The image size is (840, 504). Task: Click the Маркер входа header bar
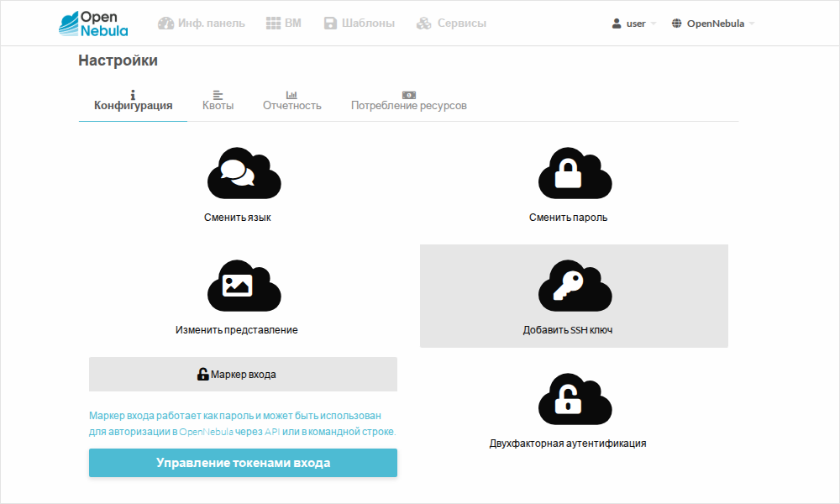[243, 375]
